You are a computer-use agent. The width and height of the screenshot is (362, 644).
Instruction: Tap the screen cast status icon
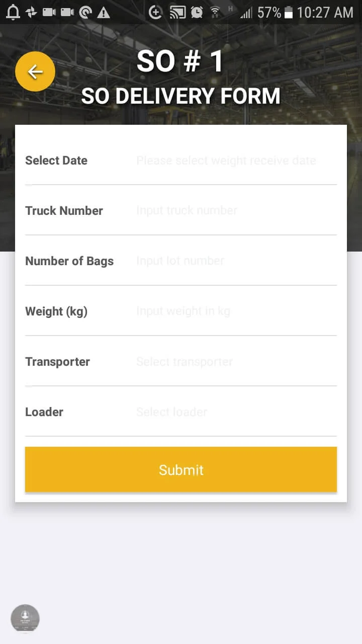[x=177, y=12]
